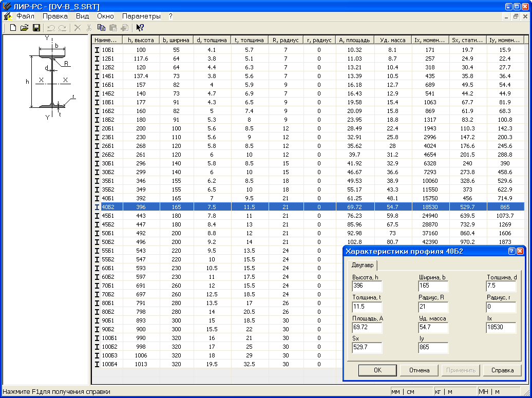
Task: Click the I-beam icon of row 10Б1
Action: click(x=97, y=50)
